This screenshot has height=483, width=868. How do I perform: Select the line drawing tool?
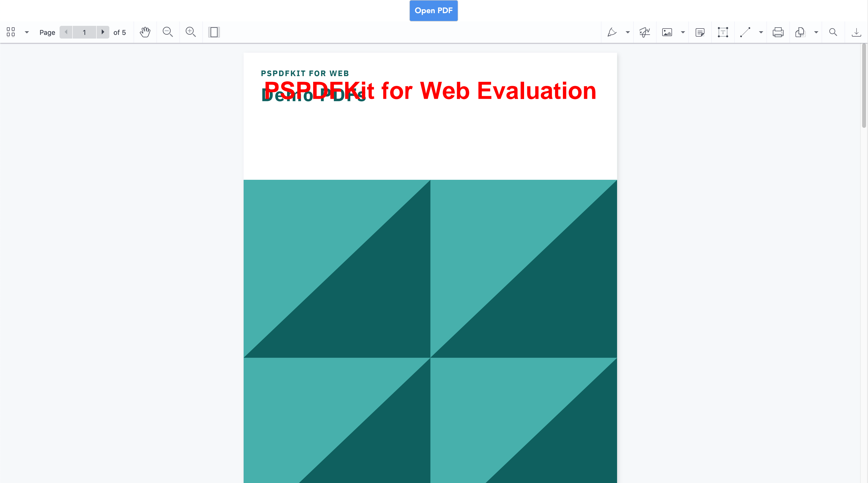click(x=745, y=32)
